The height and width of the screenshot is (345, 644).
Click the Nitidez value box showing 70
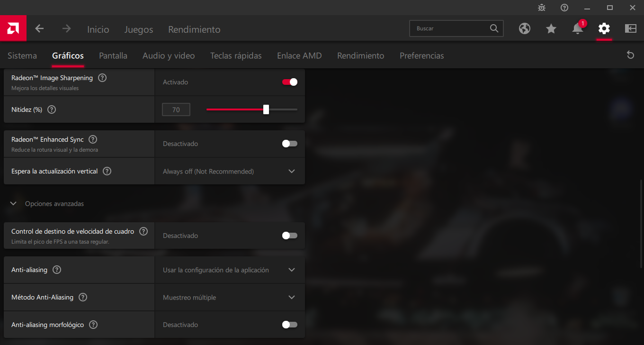[x=176, y=109]
